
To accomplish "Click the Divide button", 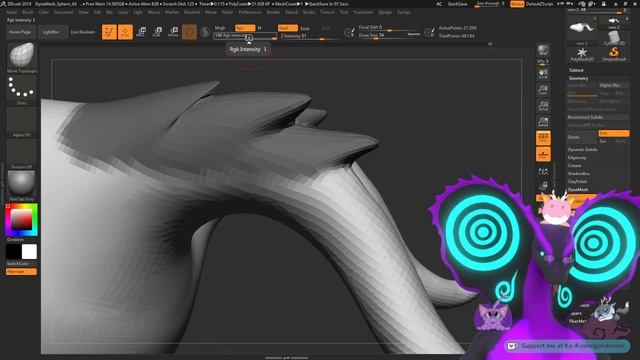I will point(582,138).
